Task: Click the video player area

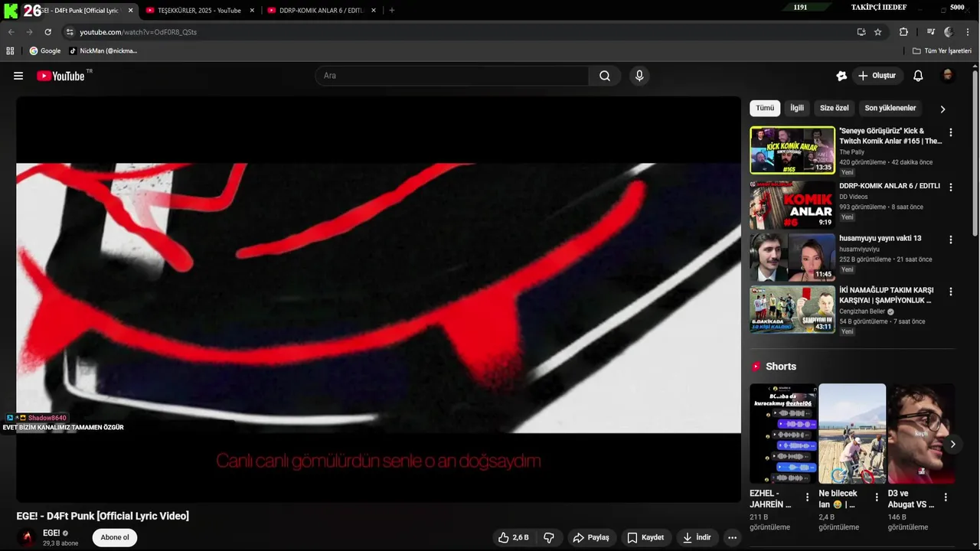Action: (378, 298)
